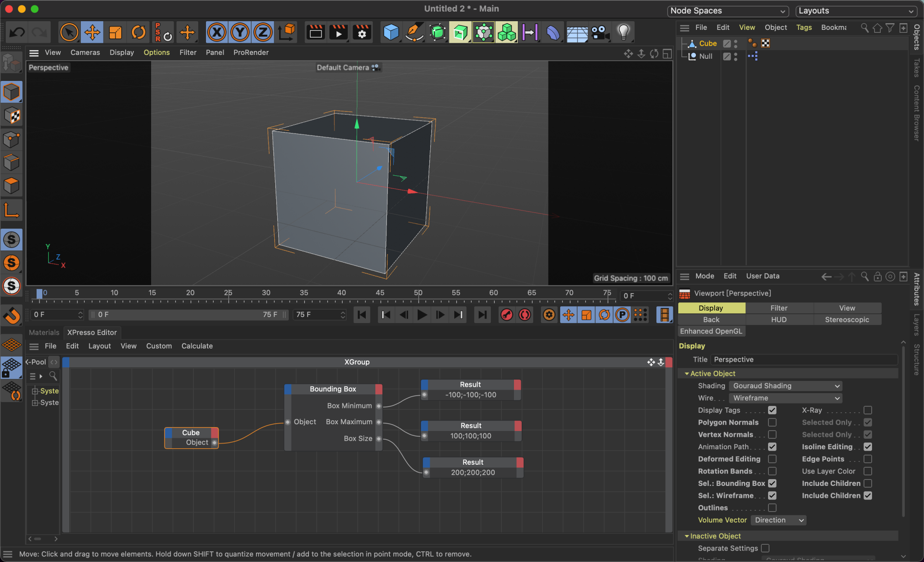Screen dimensions: 924x562
Task: Open the Shading Gouraud Shading dropdown
Action: coord(785,386)
